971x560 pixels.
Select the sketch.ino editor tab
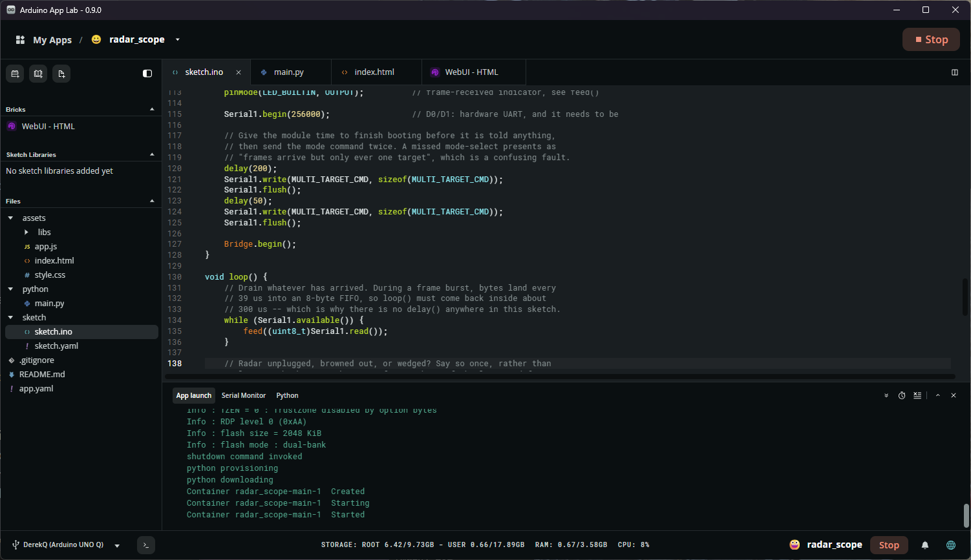pos(204,72)
